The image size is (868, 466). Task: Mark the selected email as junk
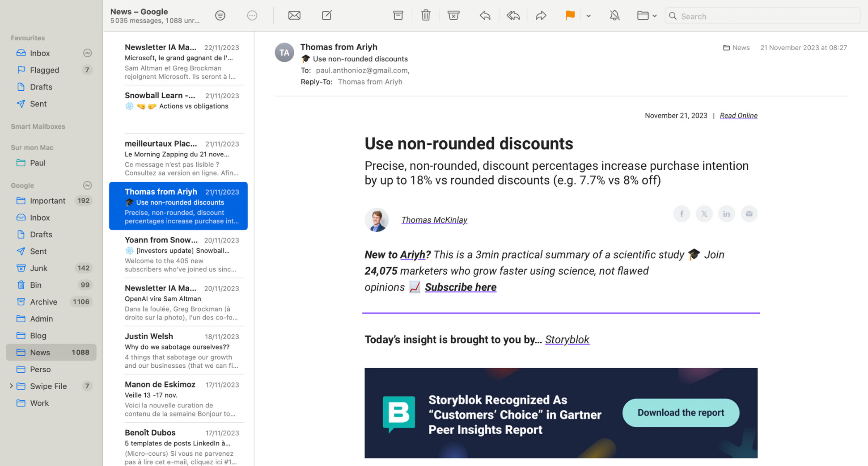(x=453, y=15)
